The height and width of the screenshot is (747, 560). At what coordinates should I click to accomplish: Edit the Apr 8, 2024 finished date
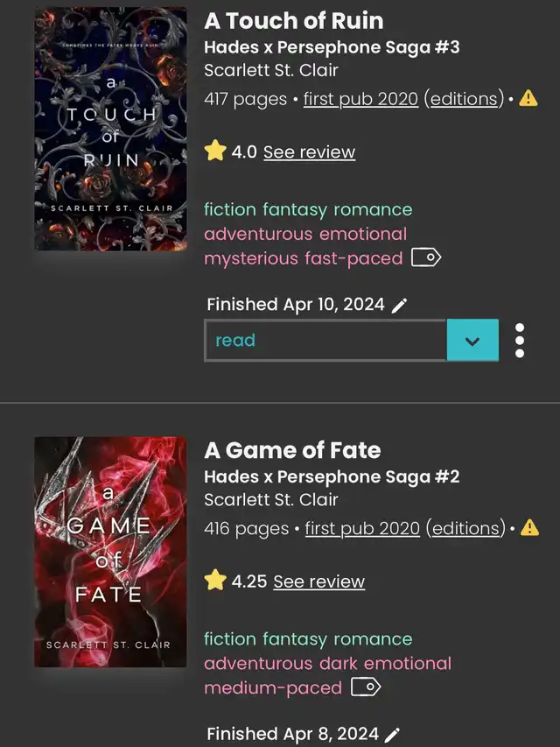tap(393, 734)
